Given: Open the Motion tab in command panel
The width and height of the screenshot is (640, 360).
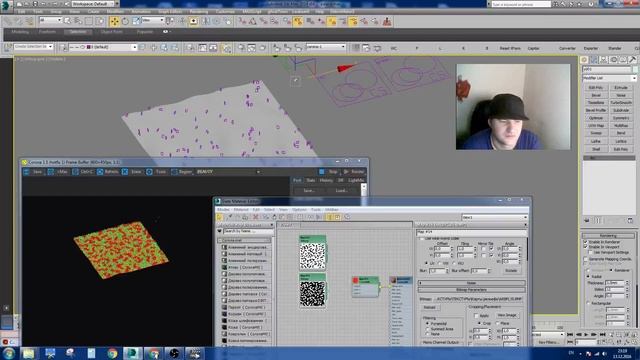Looking at the screenshot, I should click(x=613, y=60).
